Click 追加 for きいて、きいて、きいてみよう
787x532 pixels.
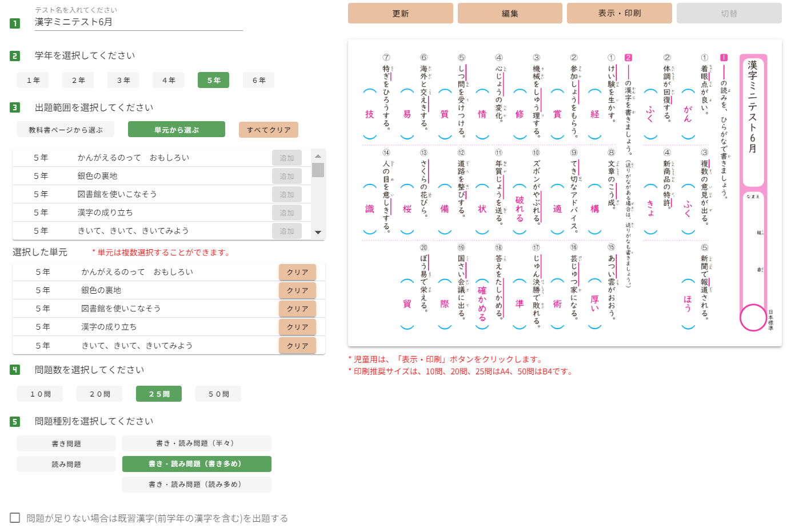point(287,231)
